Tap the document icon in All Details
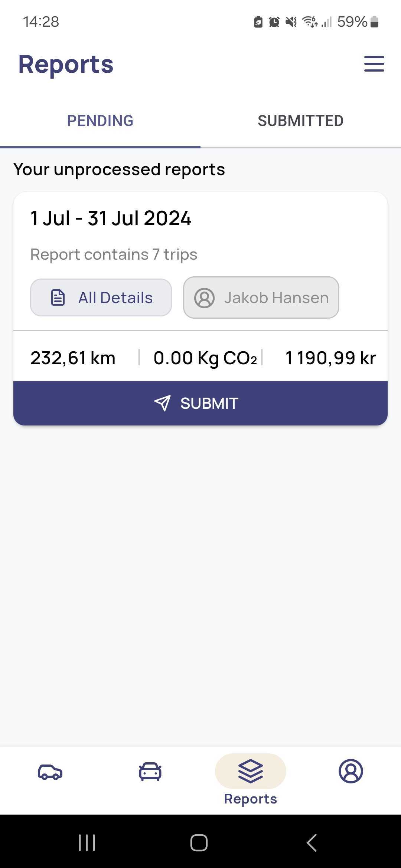 (x=58, y=297)
